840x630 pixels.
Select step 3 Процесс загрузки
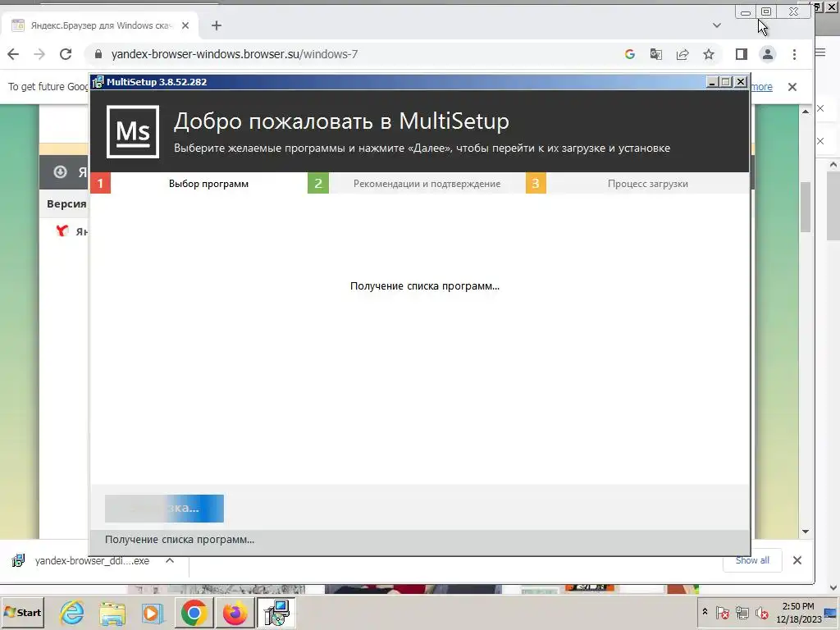(x=637, y=183)
